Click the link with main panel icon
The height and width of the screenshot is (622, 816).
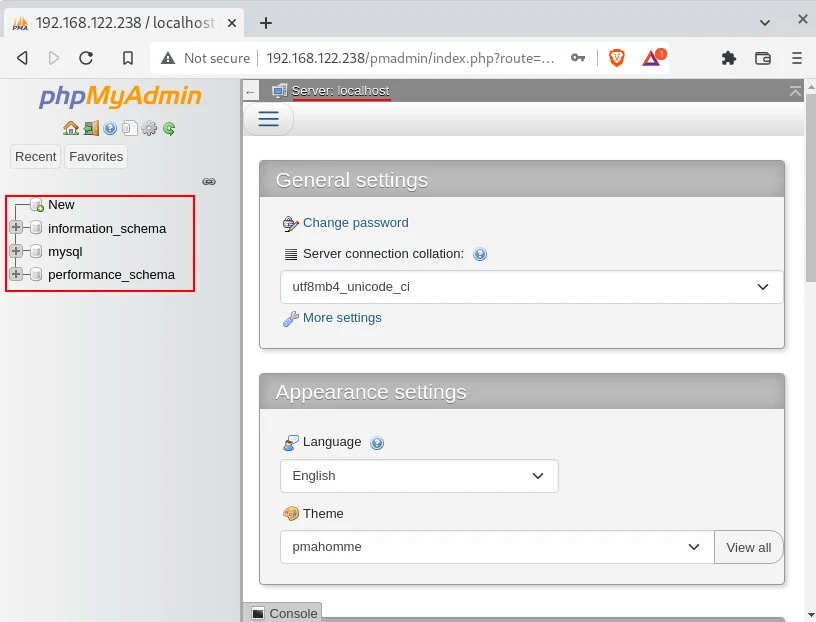pyautogui.click(x=209, y=181)
